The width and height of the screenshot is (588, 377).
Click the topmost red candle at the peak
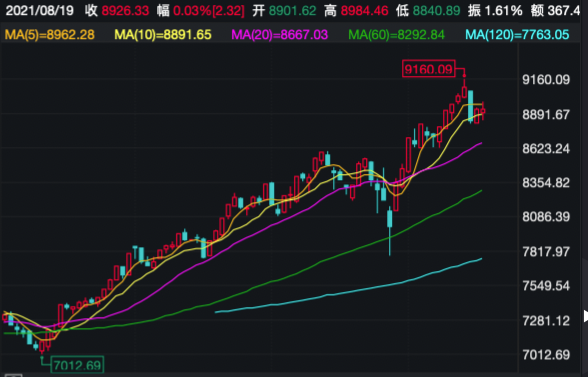[x=465, y=89]
